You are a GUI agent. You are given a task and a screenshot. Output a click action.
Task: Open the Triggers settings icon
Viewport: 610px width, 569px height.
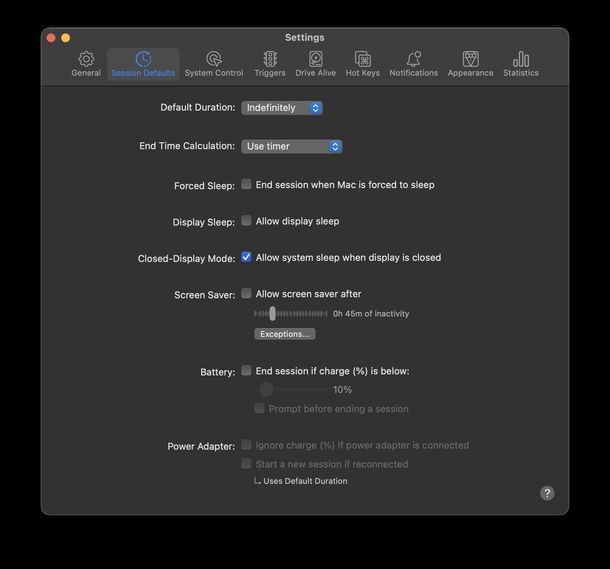(x=270, y=60)
